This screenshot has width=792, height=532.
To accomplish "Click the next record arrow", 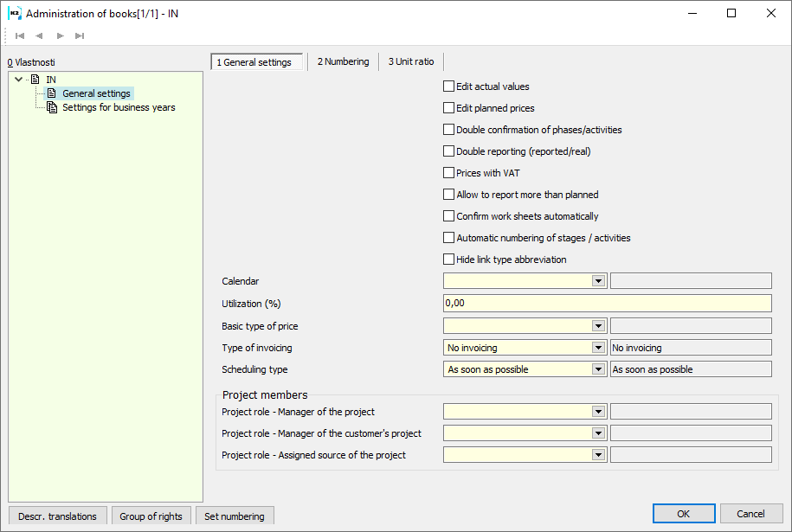I will 60,35.
